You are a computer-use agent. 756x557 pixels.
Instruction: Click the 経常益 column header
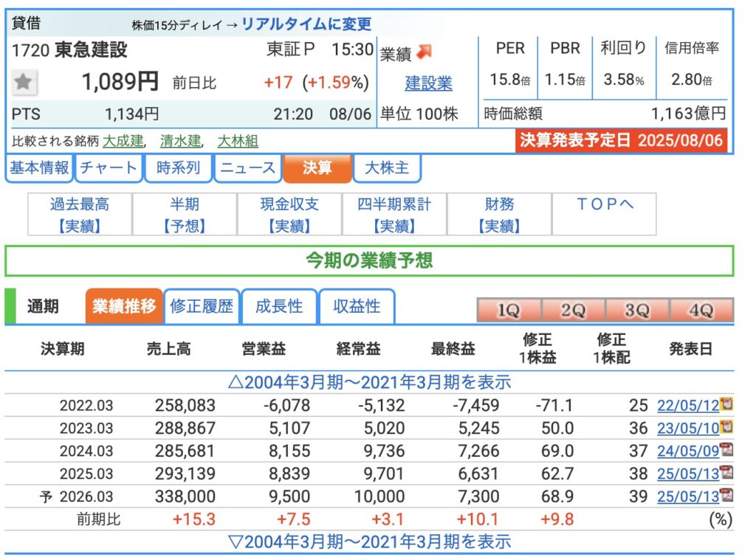[358, 349]
